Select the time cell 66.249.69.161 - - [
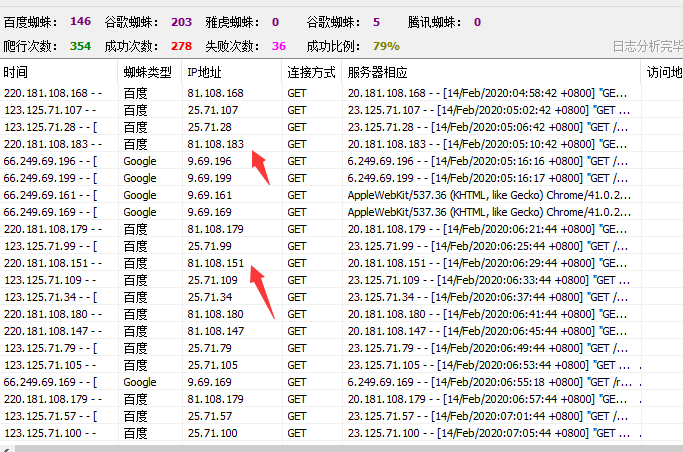 pos(51,195)
